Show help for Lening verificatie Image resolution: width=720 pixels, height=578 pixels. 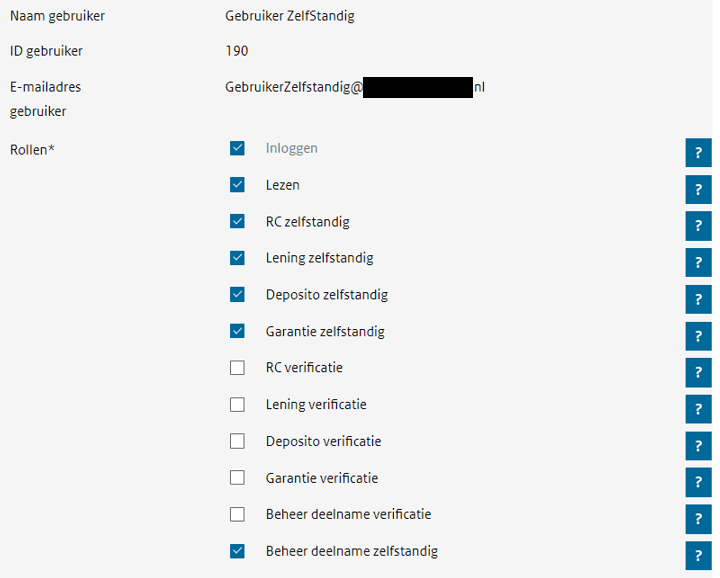[698, 409]
